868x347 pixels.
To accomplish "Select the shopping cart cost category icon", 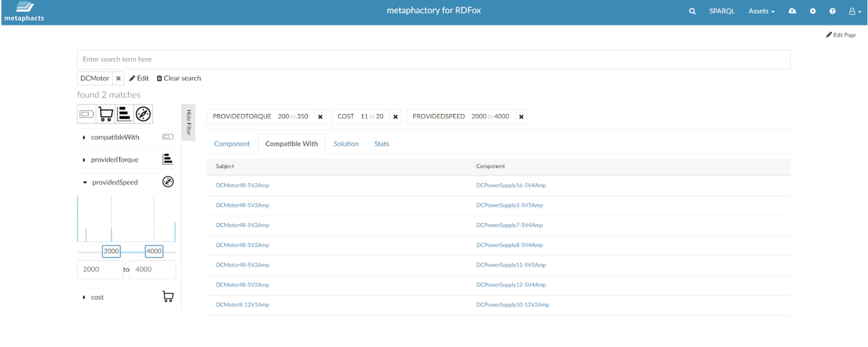I will tap(106, 114).
